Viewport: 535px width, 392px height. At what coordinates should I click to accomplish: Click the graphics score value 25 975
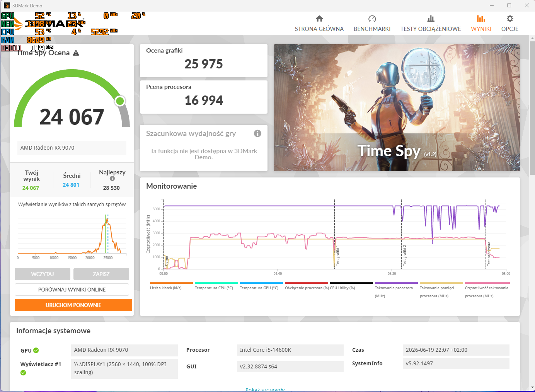coord(204,64)
